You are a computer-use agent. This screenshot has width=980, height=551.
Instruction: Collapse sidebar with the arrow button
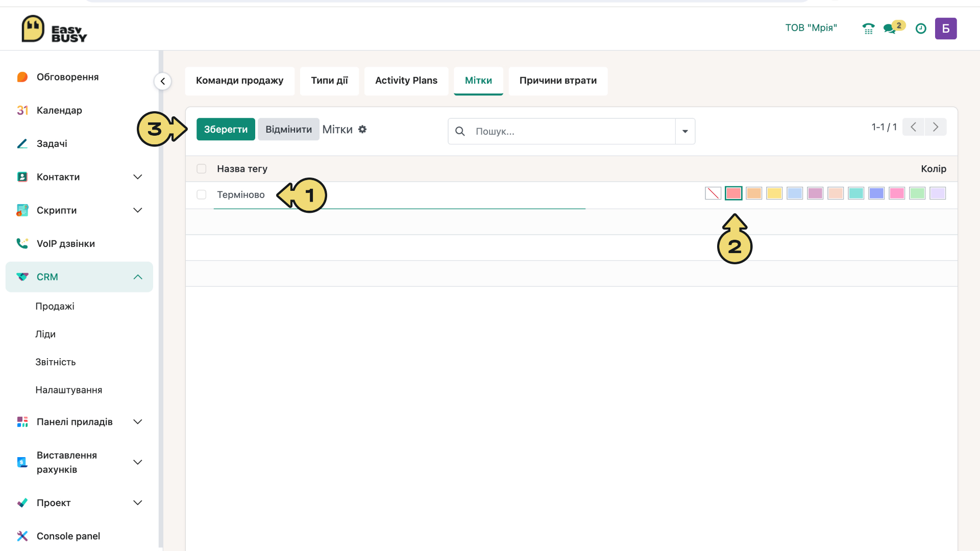162,81
